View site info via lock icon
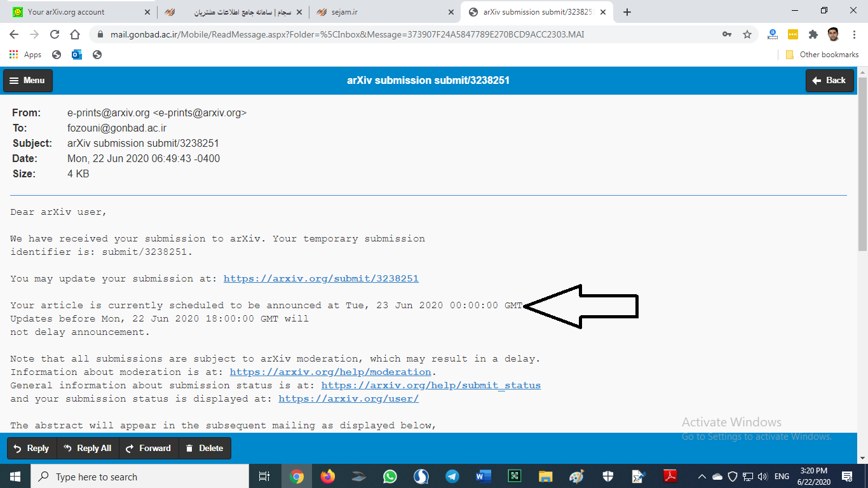The height and width of the screenshot is (488, 868). coord(100,34)
